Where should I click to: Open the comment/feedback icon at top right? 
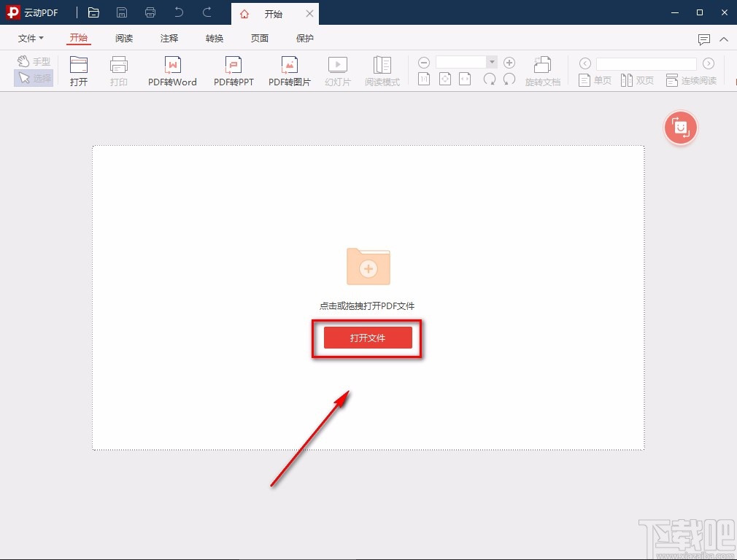tap(703, 39)
